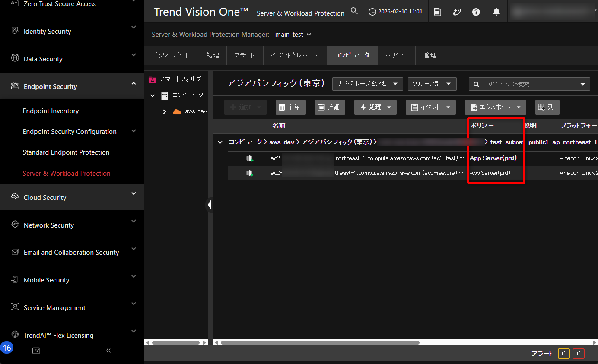
Task: Click the TrendAI Flex Licensing icon
Action: pyautogui.click(x=15, y=335)
